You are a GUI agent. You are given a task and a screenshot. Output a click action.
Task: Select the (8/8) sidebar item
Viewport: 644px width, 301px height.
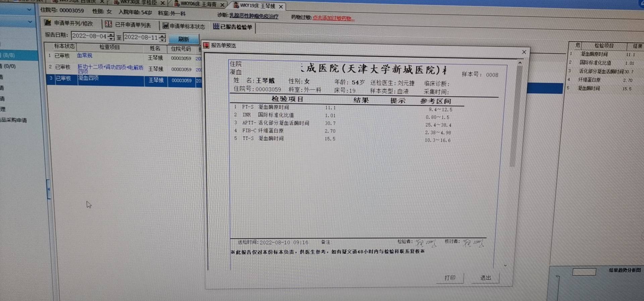tap(18, 55)
